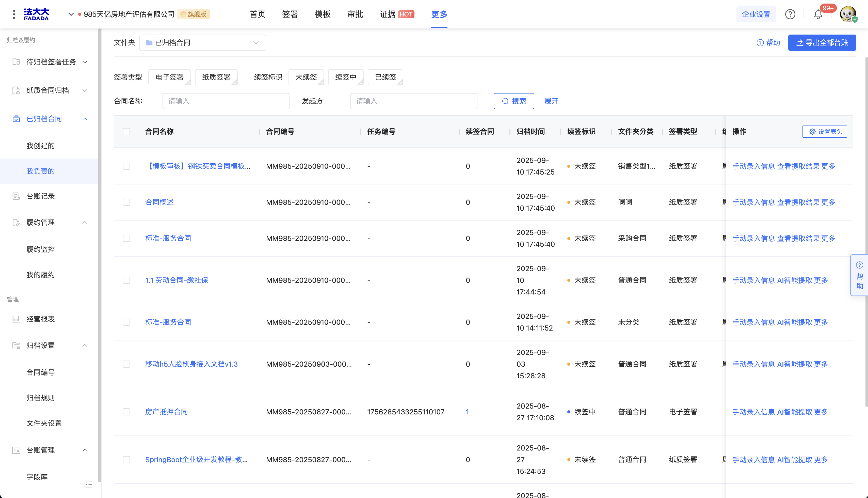868x498 pixels.
Task: Check the 合同概述 row checkbox
Action: click(x=126, y=203)
